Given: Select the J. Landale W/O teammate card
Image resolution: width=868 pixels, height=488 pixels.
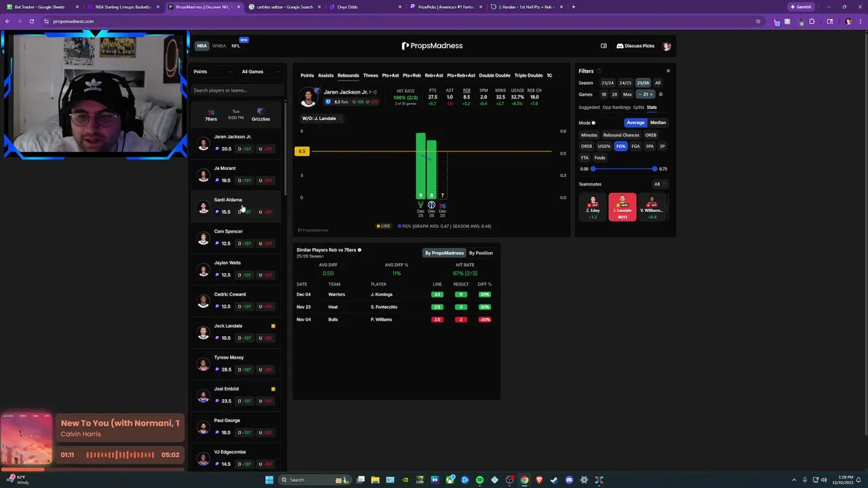Looking at the screenshot, I should (x=623, y=207).
